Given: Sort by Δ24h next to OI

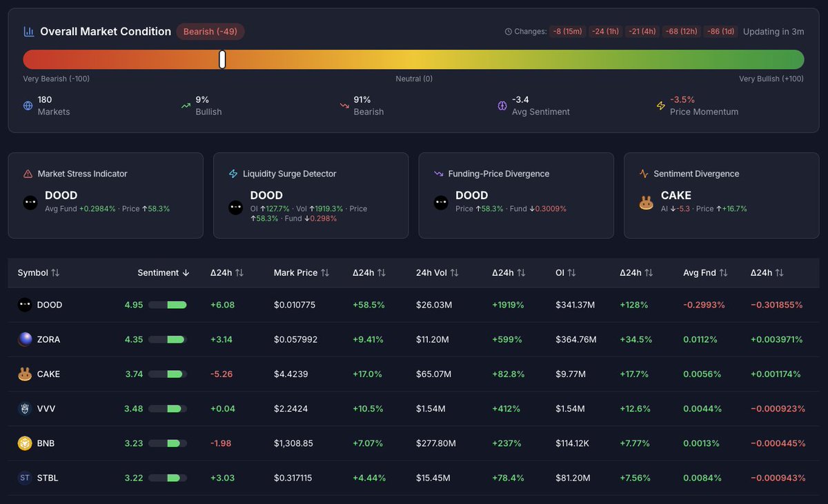Looking at the screenshot, I should click(x=636, y=272).
